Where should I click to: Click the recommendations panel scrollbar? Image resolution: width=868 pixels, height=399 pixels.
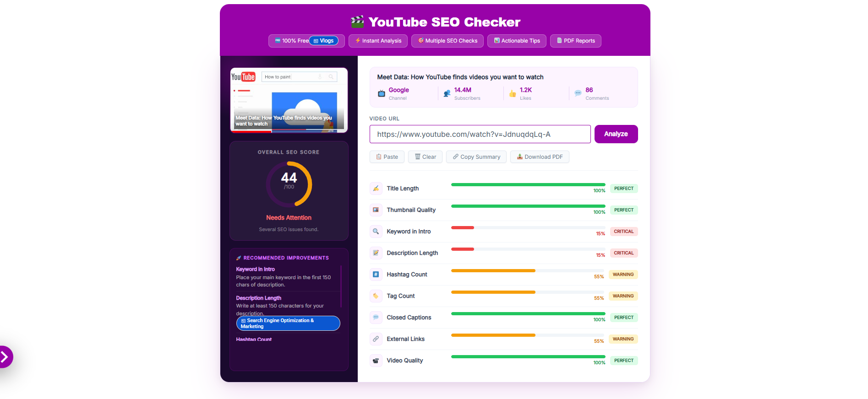pyautogui.click(x=341, y=286)
